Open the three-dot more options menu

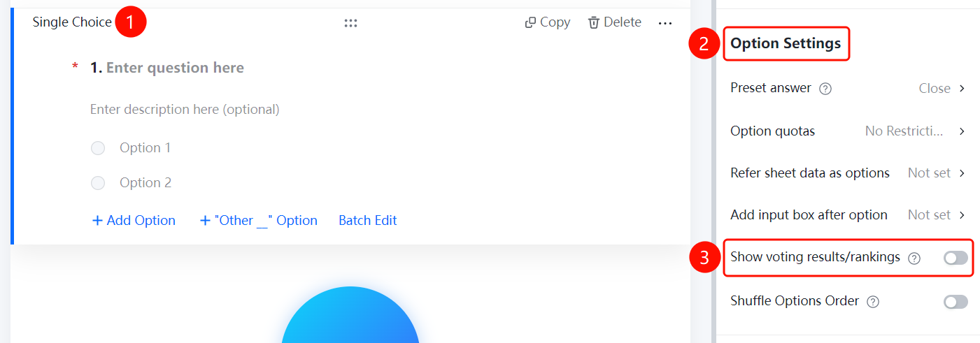665,23
